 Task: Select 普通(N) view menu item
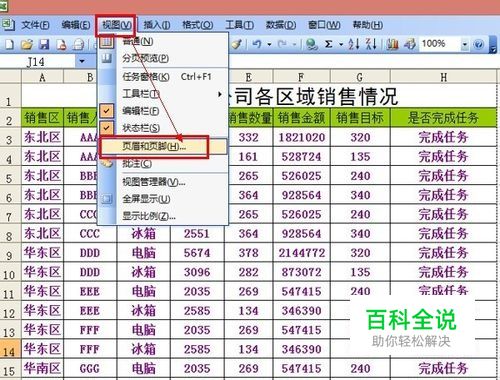coord(163,41)
